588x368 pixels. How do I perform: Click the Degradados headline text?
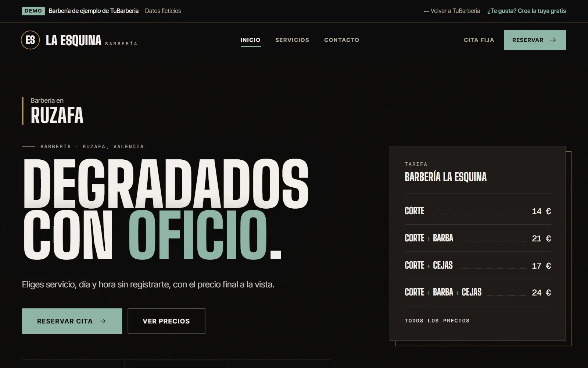pos(166,183)
